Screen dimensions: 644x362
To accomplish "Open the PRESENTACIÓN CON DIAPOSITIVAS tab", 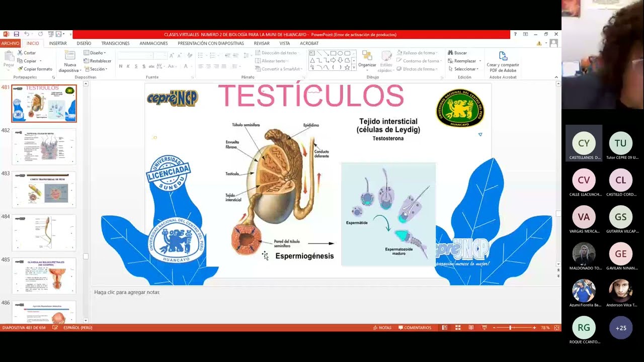I will [211, 43].
